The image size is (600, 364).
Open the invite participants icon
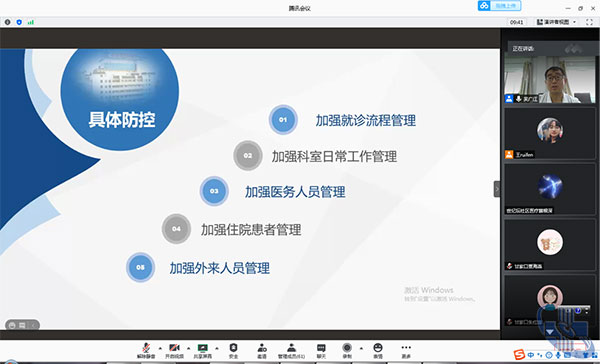tap(262, 351)
